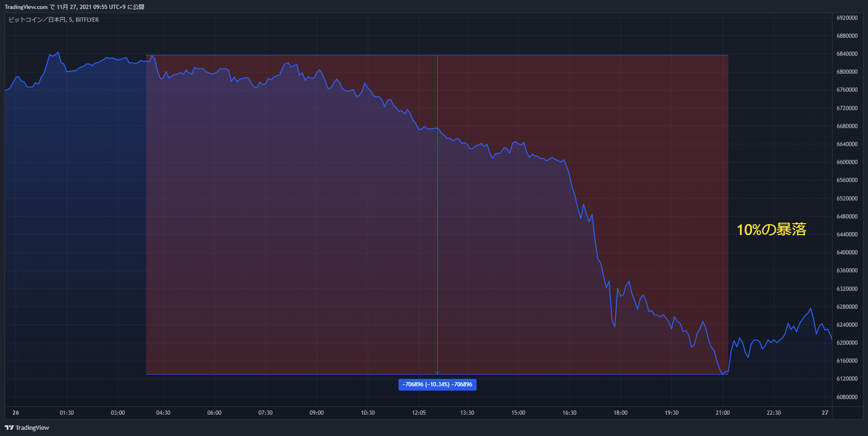Click the 6640000 price axis label
This screenshot has width=868, height=436.
847,144
